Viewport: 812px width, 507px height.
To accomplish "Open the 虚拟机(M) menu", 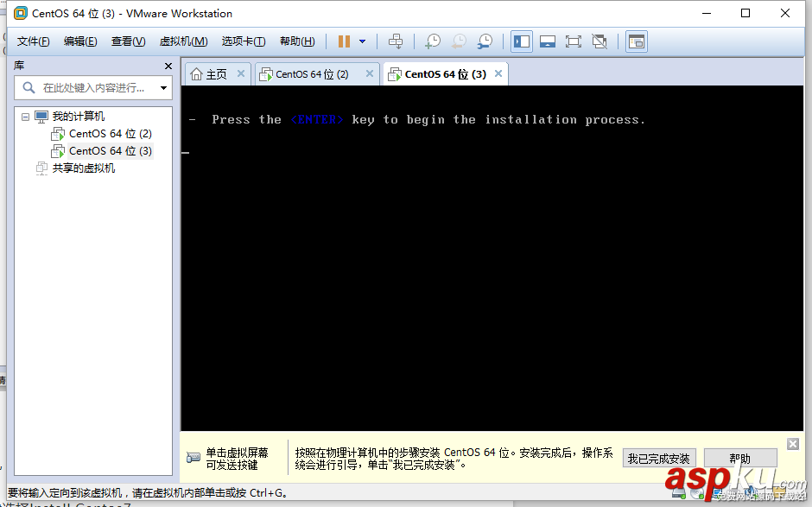I will coord(183,41).
